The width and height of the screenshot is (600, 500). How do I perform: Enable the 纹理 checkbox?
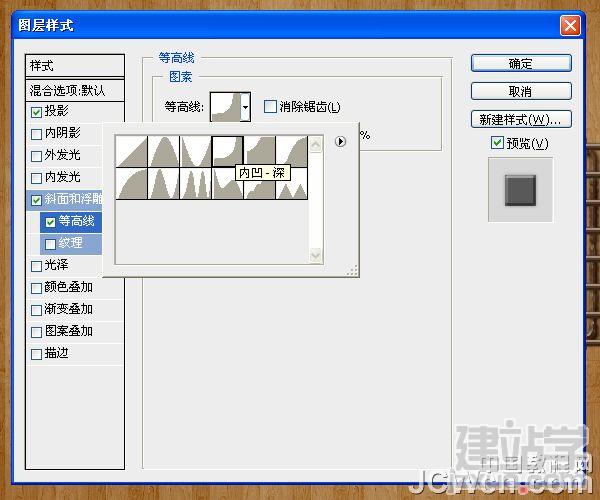click(x=50, y=244)
